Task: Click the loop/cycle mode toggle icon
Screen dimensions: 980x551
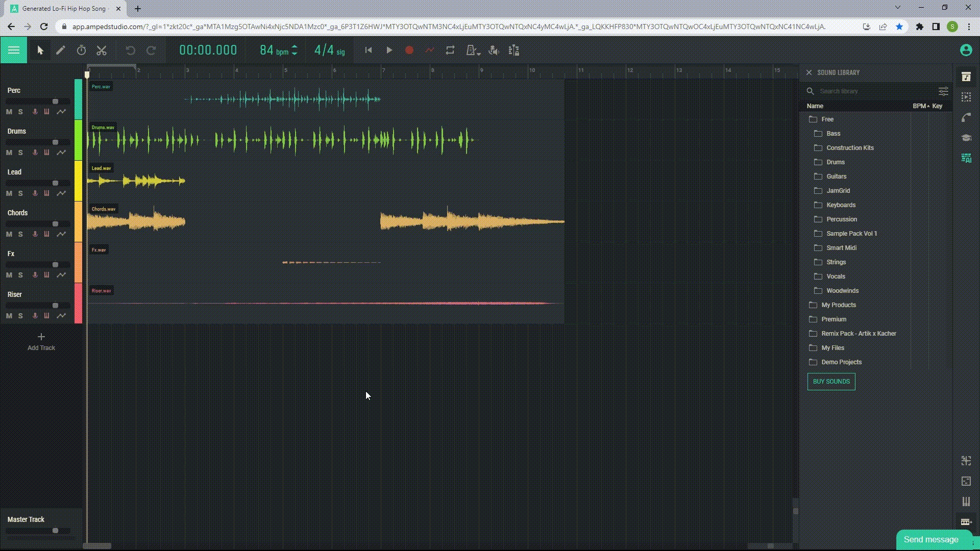Action: tap(450, 51)
